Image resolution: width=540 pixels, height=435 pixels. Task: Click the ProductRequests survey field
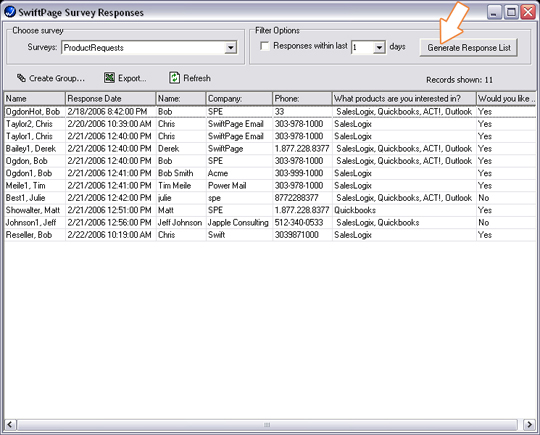coord(144,48)
